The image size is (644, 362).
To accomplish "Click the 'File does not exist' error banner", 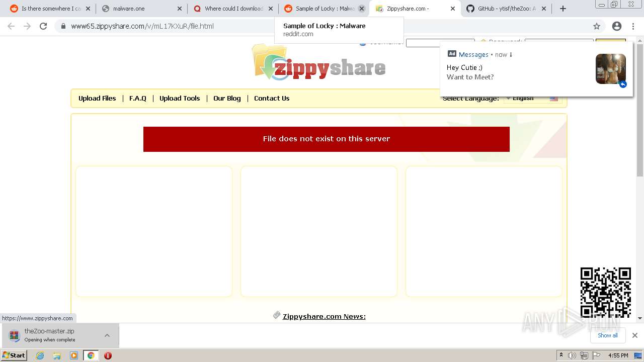I will coord(327,139).
